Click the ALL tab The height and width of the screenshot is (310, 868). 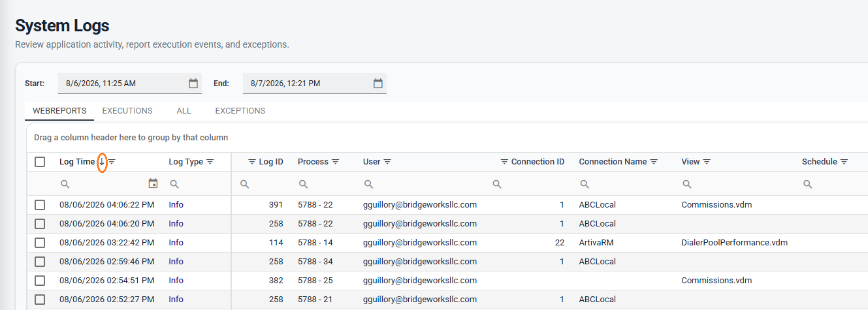(x=184, y=111)
